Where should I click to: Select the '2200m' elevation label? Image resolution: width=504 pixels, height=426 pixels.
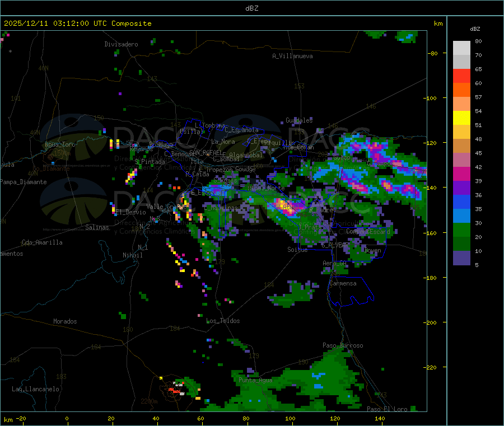(x=149, y=401)
